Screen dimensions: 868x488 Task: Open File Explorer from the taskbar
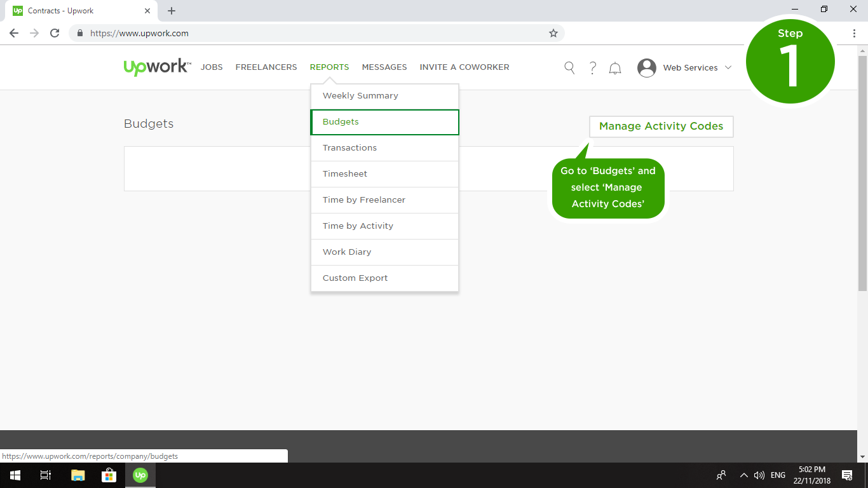pyautogui.click(x=78, y=475)
